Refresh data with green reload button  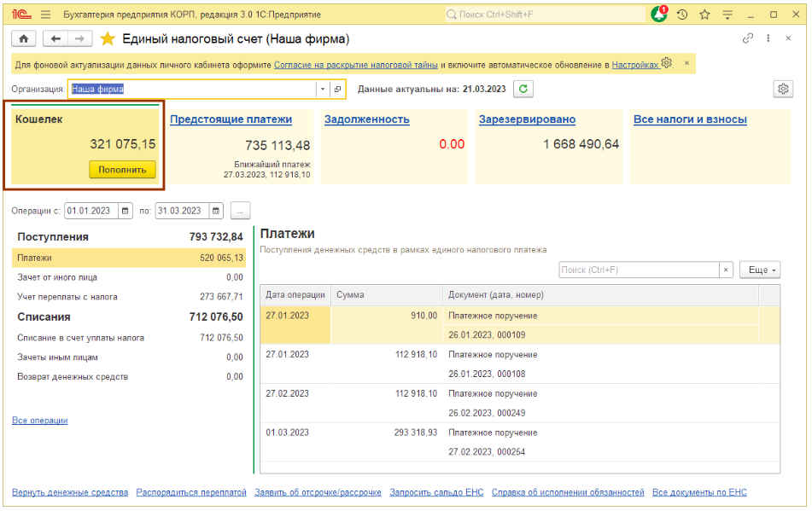[523, 89]
